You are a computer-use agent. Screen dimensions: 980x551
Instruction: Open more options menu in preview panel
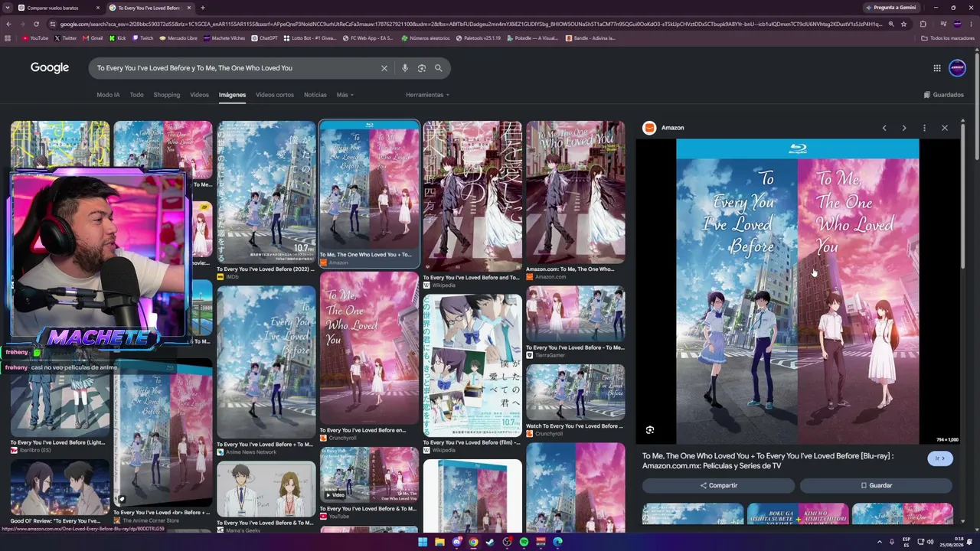(x=924, y=128)
